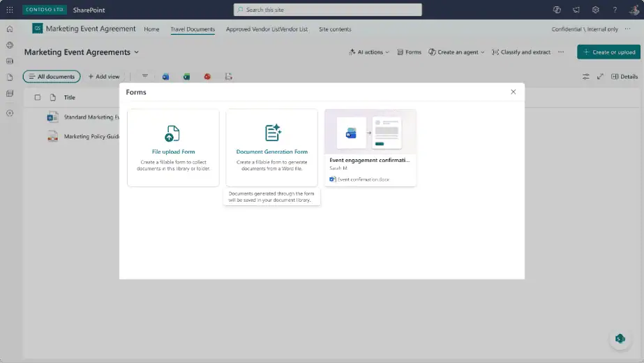Click the Search this site field

[x=328, y=10]
